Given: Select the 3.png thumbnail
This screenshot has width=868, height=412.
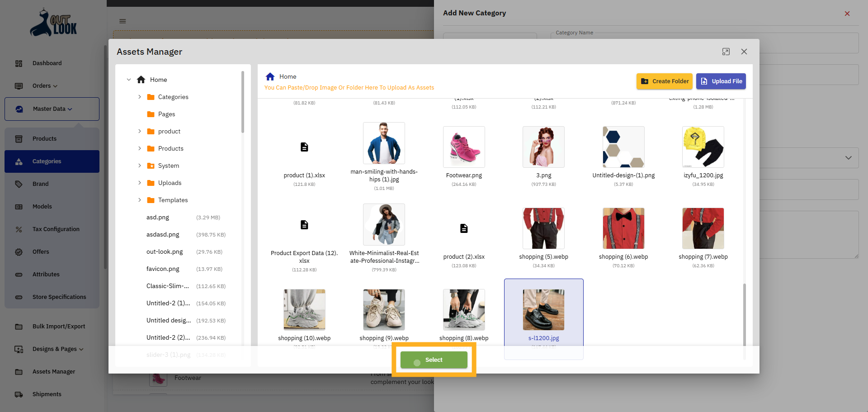Looking at the screenshot, I should [543, 147].
